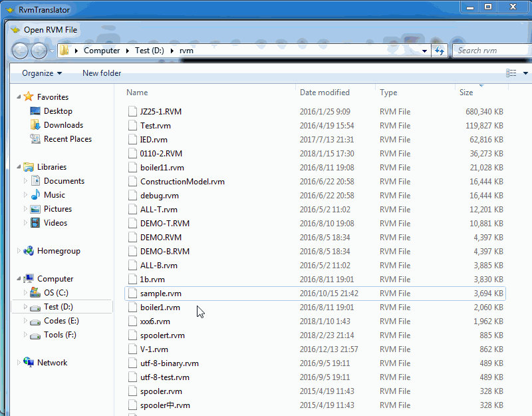
Task: Open the view options dropdown arrow
Action: pyautogui.click(x=525, y=73)
